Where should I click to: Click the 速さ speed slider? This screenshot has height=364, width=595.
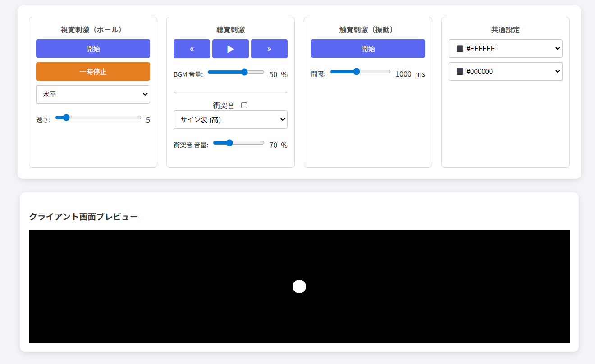tap(98, 118)
